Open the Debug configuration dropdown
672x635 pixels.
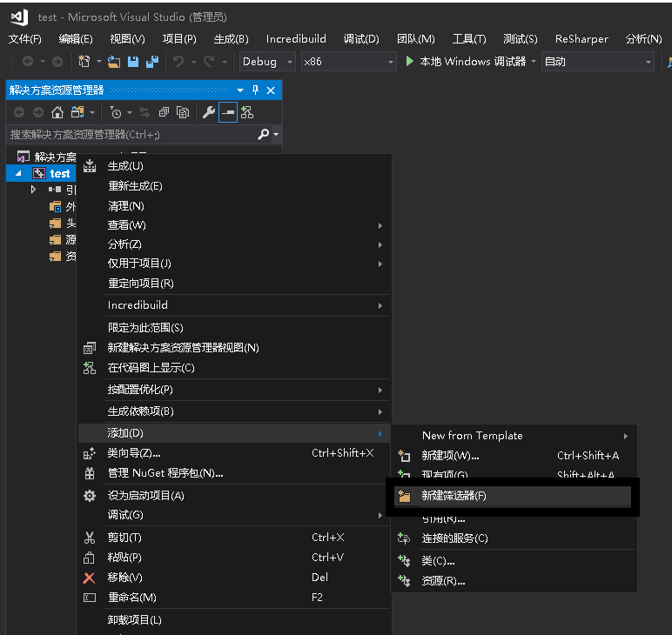(267, 62)
